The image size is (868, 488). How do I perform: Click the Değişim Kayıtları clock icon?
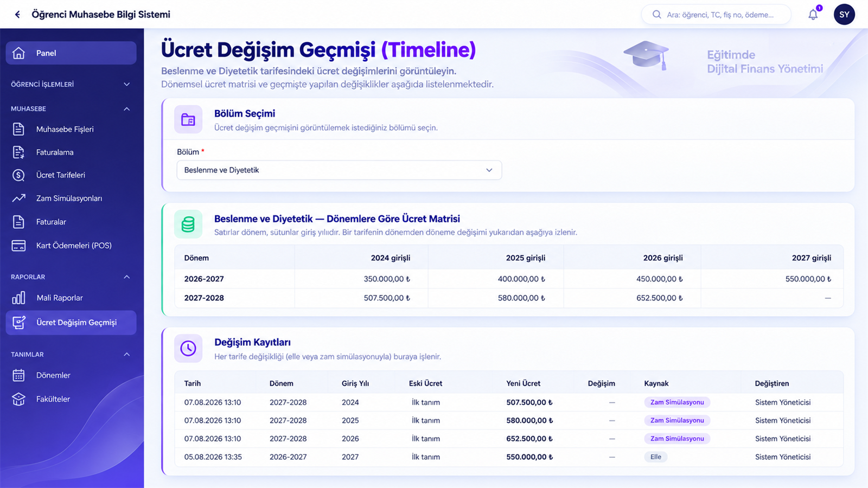[188, 348]
